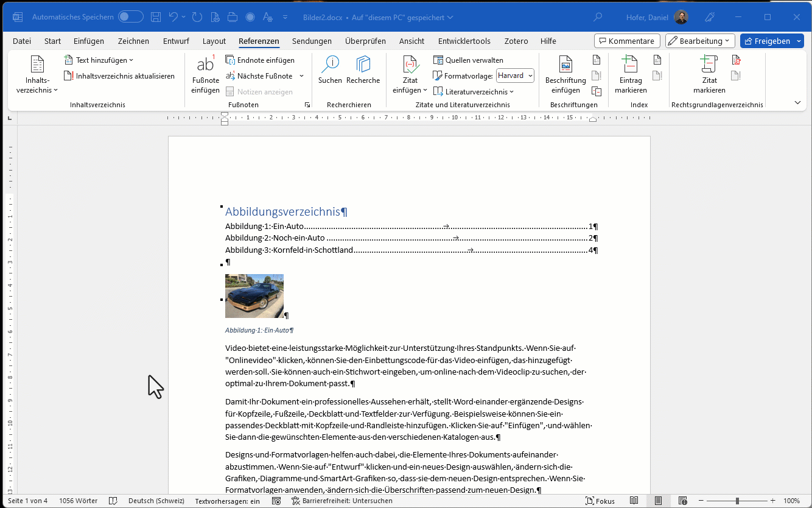Click the save icon in title bar
The width and height of the screenshot is (812, 508).
(x=156, y=17)
